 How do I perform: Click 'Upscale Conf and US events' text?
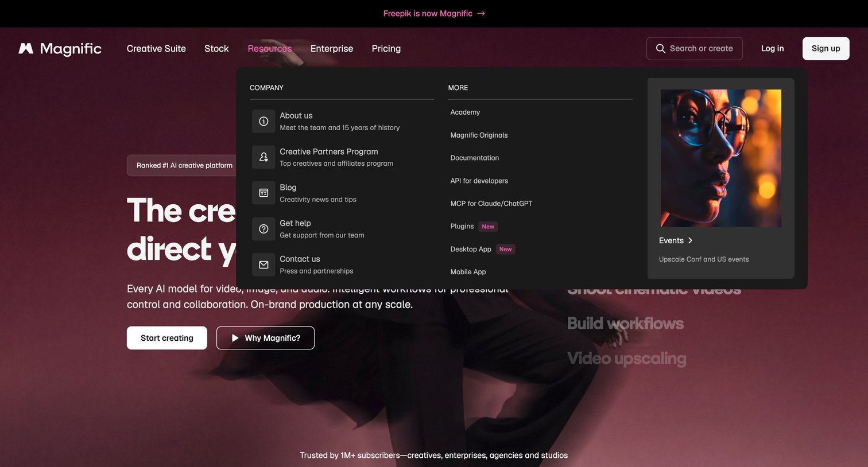coord(704,259)
